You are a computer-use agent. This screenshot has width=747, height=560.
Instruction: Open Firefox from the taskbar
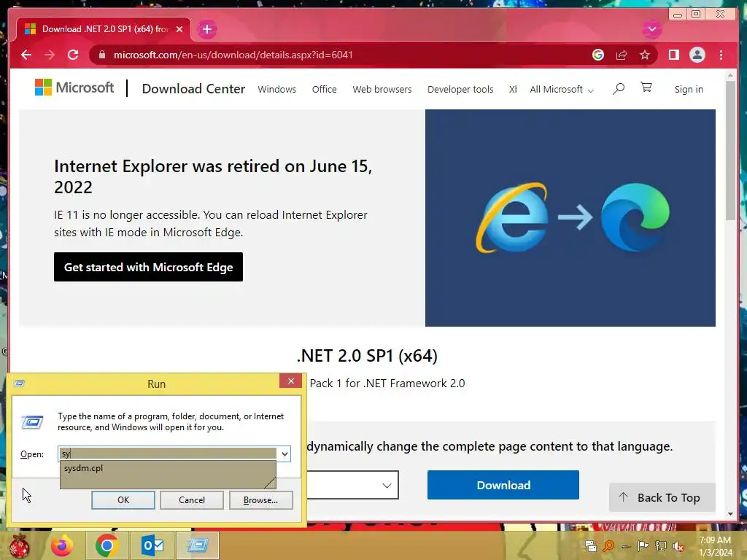[62, 545]
